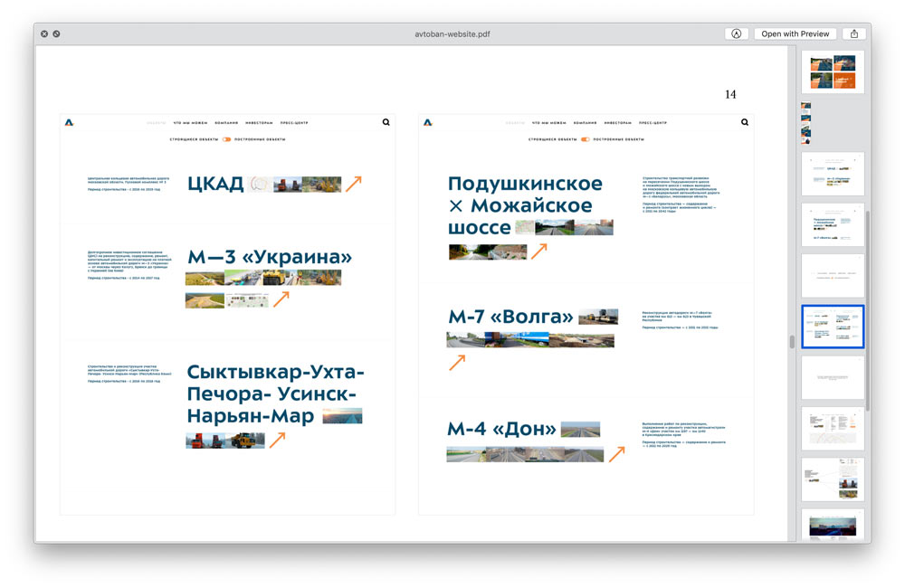905x588 pixels.
Task: Click the search magnifier on the right page
Action: coord(745,122)
